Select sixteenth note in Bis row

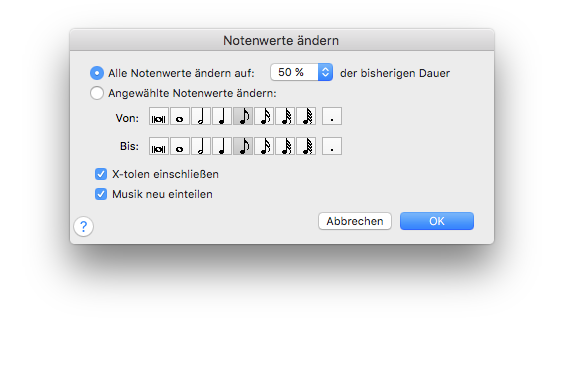[264, 146]
